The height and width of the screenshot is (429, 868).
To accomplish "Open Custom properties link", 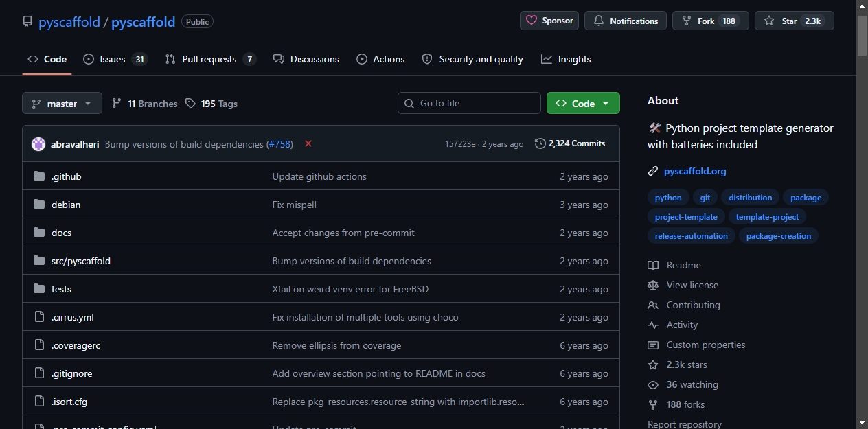I will point(696,345).
